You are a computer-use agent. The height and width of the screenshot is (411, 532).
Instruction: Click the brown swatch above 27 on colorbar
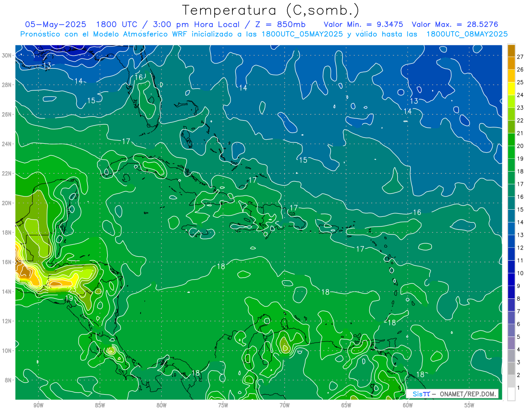tap(511, 50)
